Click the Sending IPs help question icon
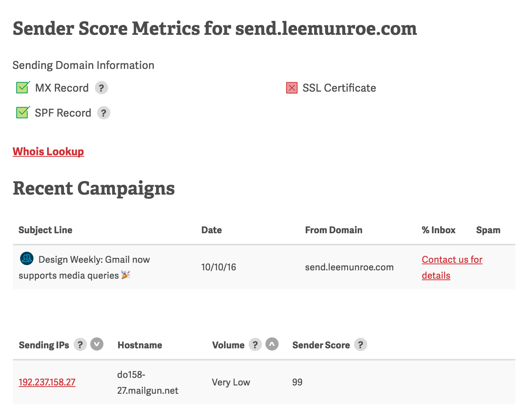The height and width of the screenshot is (418, 532). pyautogui.click(x=80, y=345)
